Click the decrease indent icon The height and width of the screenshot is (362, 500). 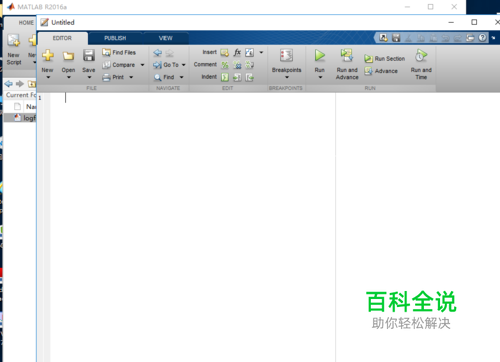[249, 77]
